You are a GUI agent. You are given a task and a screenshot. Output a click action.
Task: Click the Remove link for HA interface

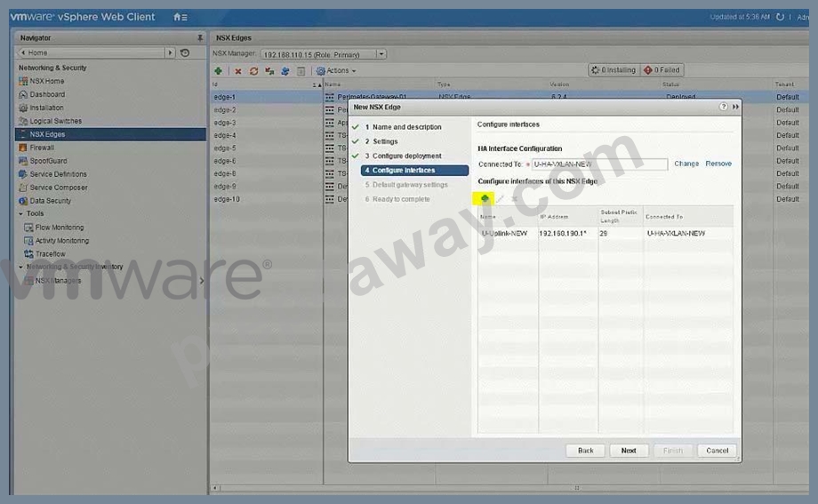coord(718,164)
